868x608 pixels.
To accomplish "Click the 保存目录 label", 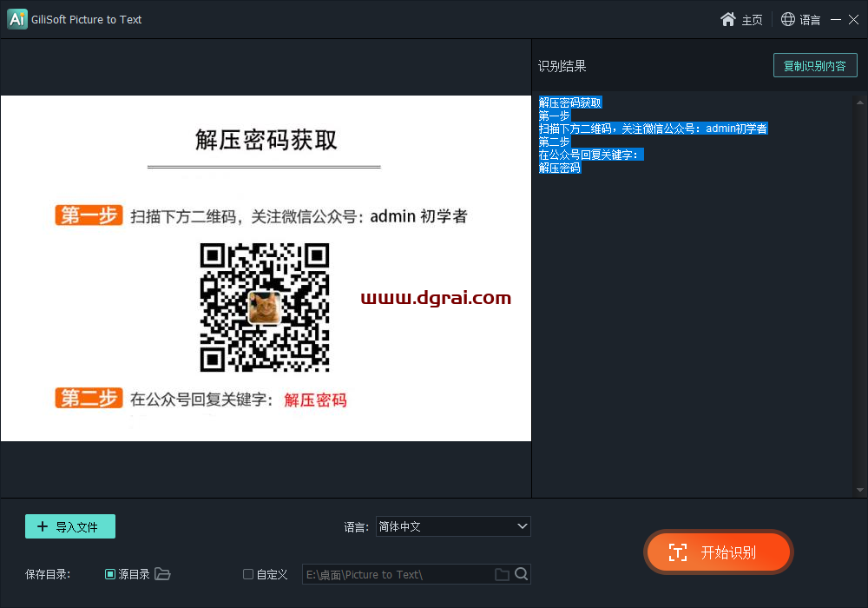I will coord(48,575).
